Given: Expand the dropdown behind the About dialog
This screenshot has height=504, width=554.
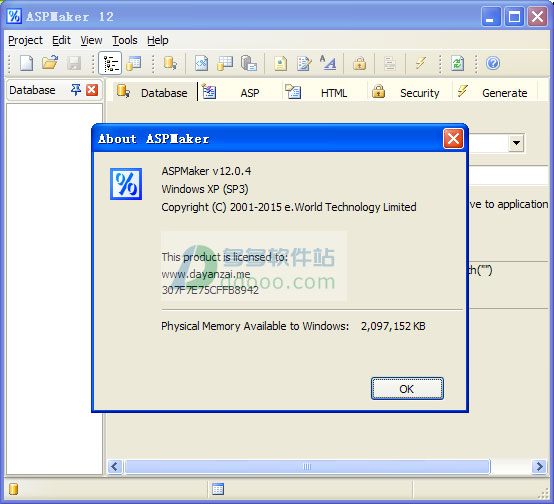Looking at the screenshot, I should tap(516, 143).
